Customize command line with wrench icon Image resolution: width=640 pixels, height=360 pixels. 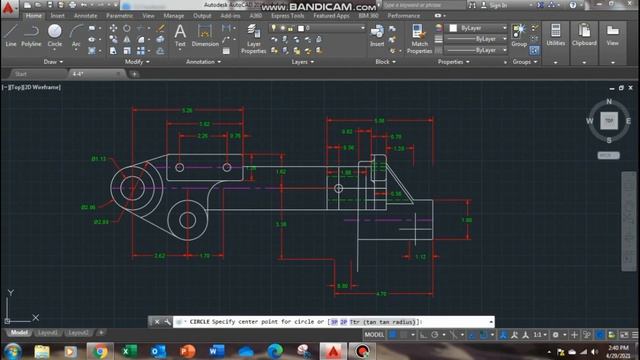tap(167, 322)
